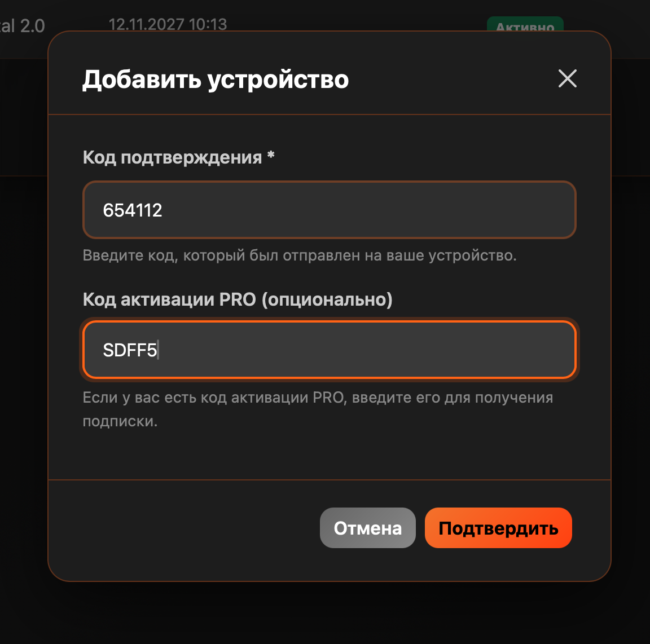Click the dialog title Добавить устройство
650x644 pixels.
click(216, 80)
